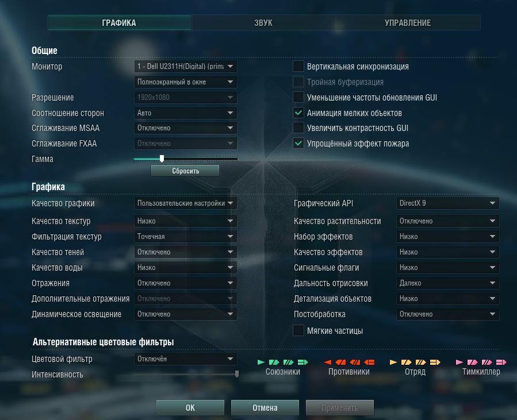Click the Гамма slider handle
The height and width of the screenshot is (420, 517).
(x=162, y=159)
